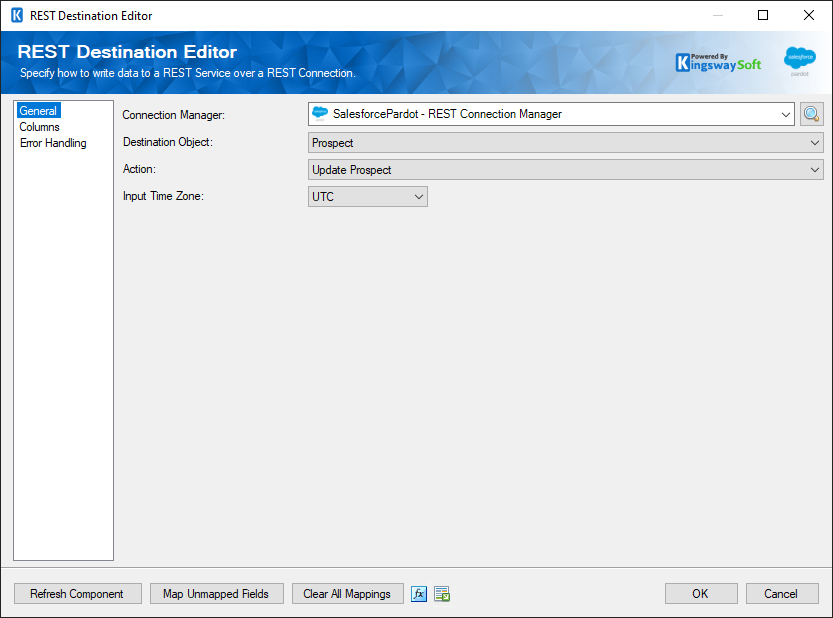The image size is (833, 618).
Task: Open the Connection Manager dropdown
Action: pyautogui.click(x=551, y=114)
